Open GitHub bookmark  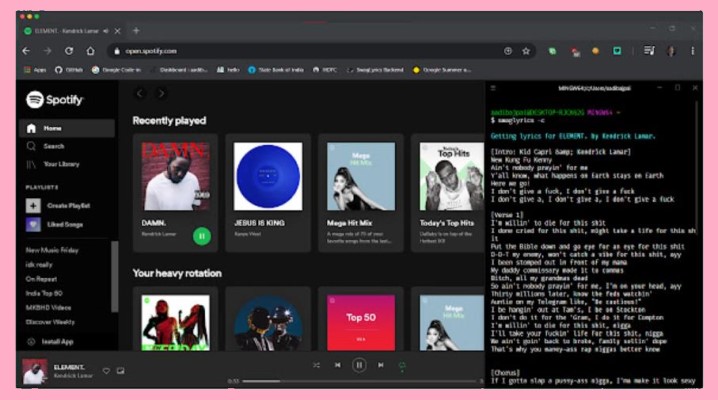(x=69, y=70)
